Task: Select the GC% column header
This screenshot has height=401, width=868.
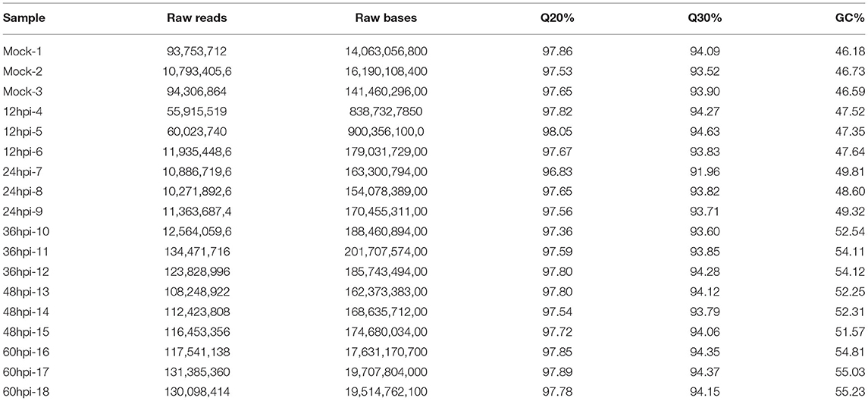Action: coord(851,18)
